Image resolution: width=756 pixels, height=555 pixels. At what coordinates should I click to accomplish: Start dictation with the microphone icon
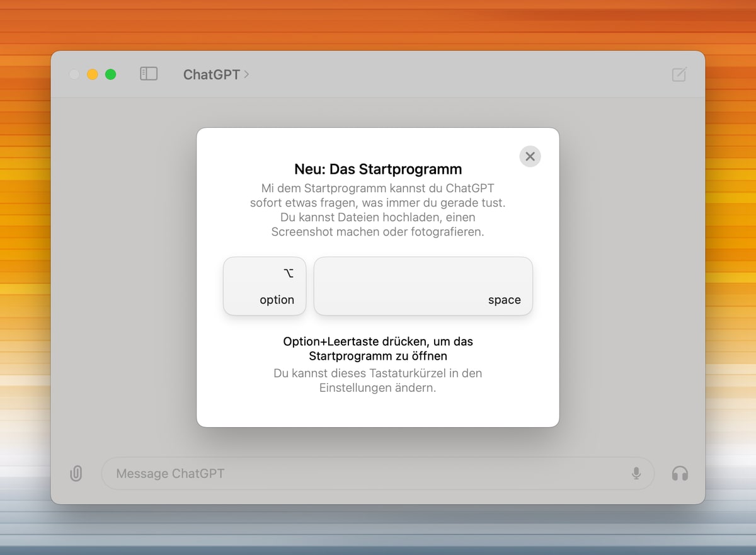(x=636, y=473)
